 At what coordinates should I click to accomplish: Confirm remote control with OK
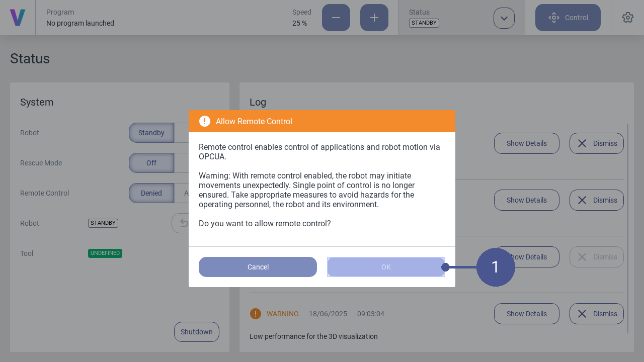coord(386,267)
